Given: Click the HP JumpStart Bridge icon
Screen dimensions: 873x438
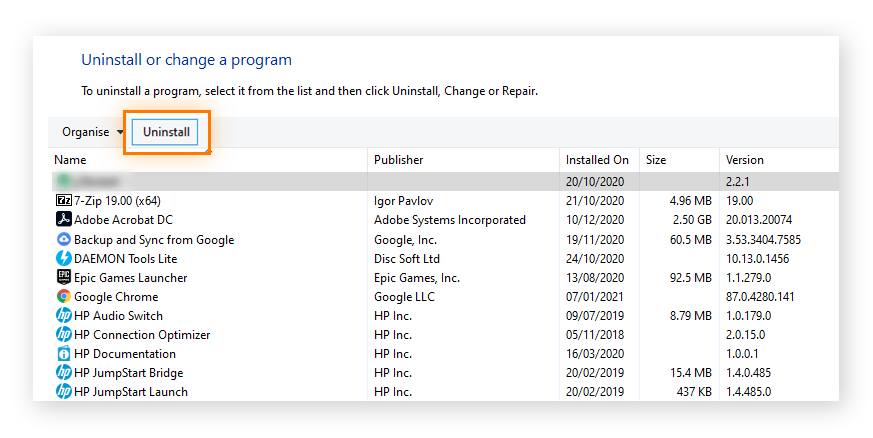Looking at the screenshot, I should pyautogui.click(x=64, y=372).
